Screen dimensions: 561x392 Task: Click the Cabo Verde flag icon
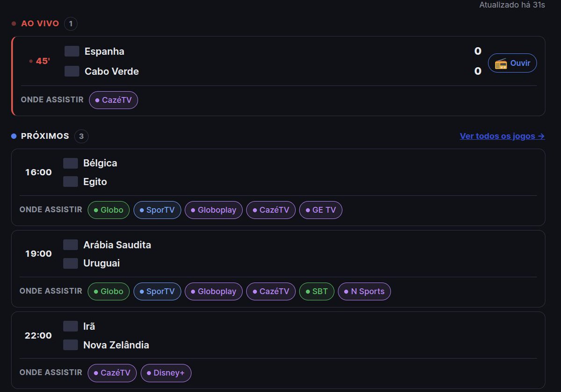pos(72,71)
